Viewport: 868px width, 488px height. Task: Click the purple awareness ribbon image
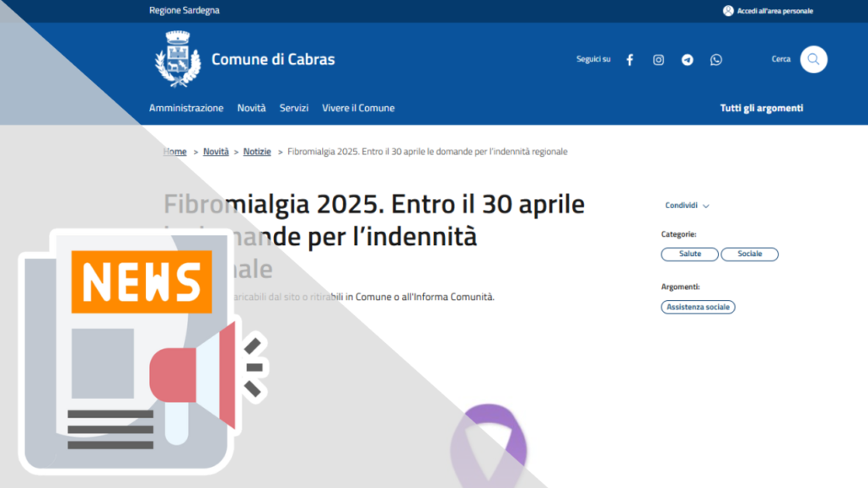pos(489,445)
